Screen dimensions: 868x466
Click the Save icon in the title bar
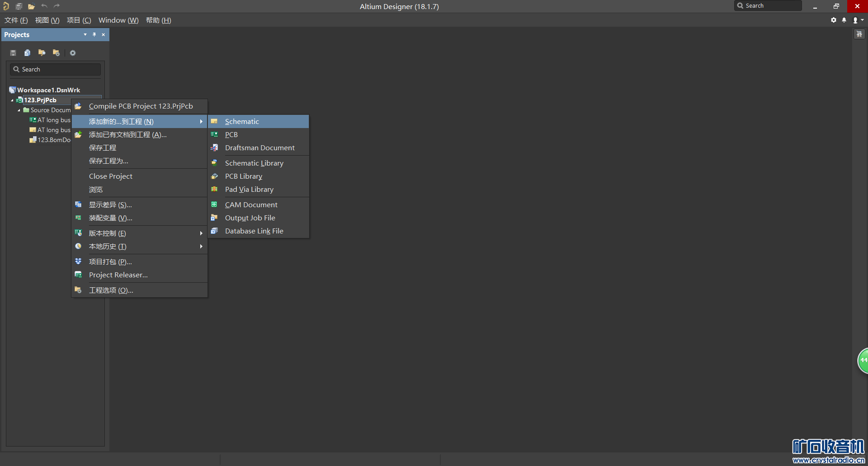pyautogui.click(x=19, y=6)
